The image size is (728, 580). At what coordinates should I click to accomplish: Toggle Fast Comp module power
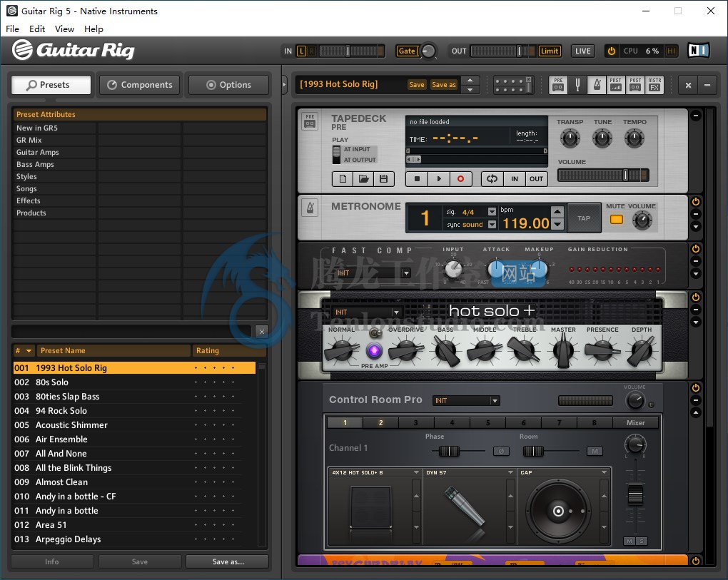coord(695,249)
